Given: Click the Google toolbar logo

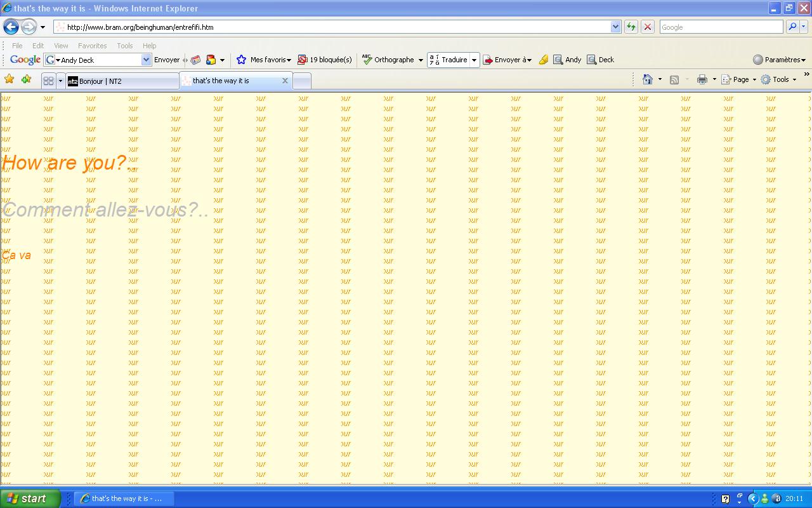Looking at the screenshot, I should coord(25,60).
